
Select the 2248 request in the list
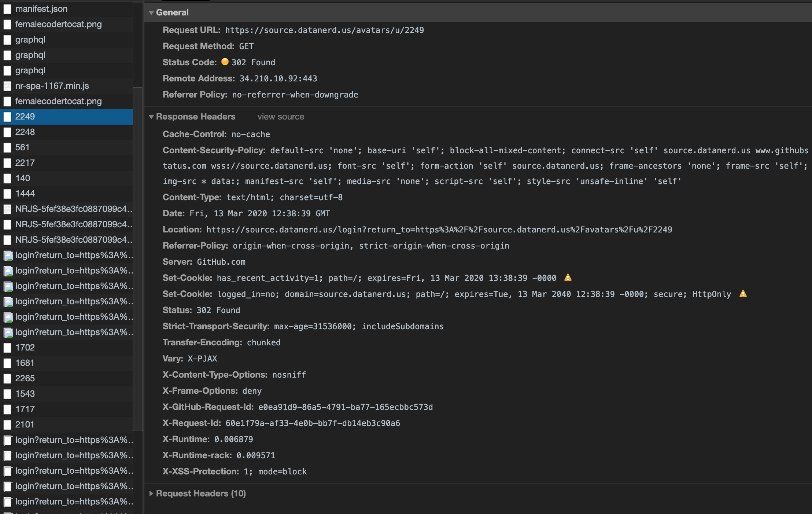pos(26,132)
